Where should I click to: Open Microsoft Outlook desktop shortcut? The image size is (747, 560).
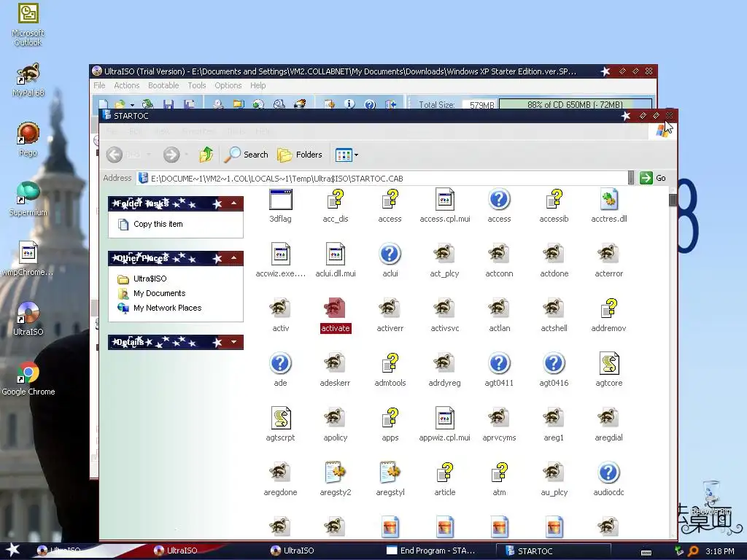pos(28,25)
